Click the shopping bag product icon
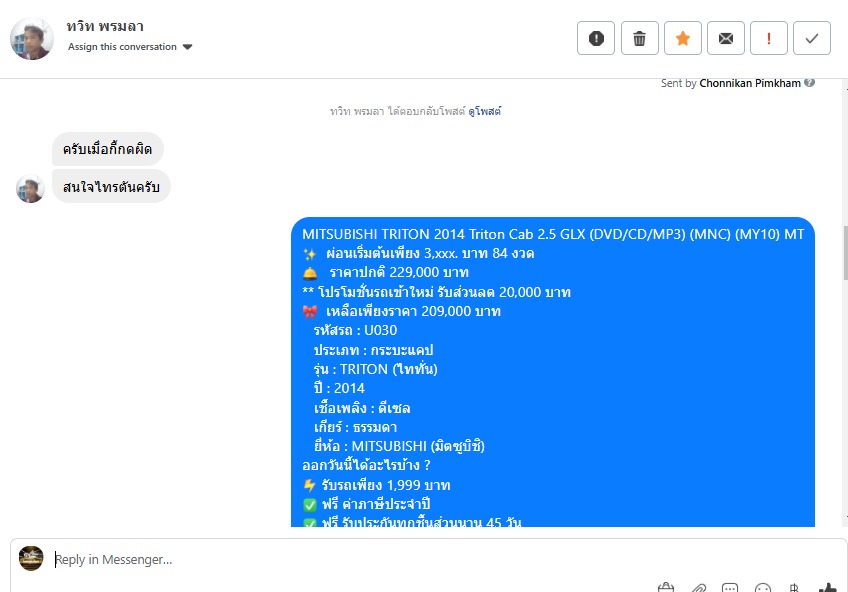 pos(666,588)
